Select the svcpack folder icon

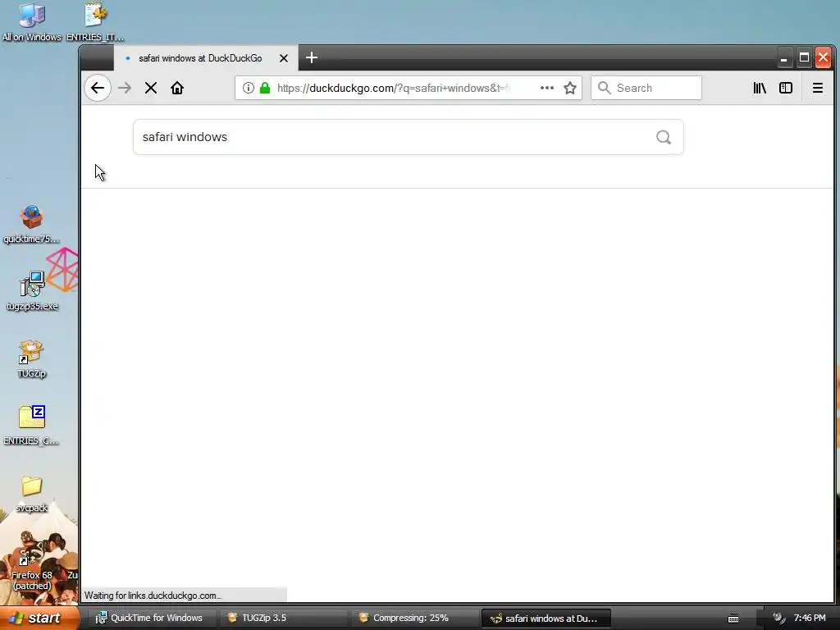pyautogui.click(x=32, y=493)
